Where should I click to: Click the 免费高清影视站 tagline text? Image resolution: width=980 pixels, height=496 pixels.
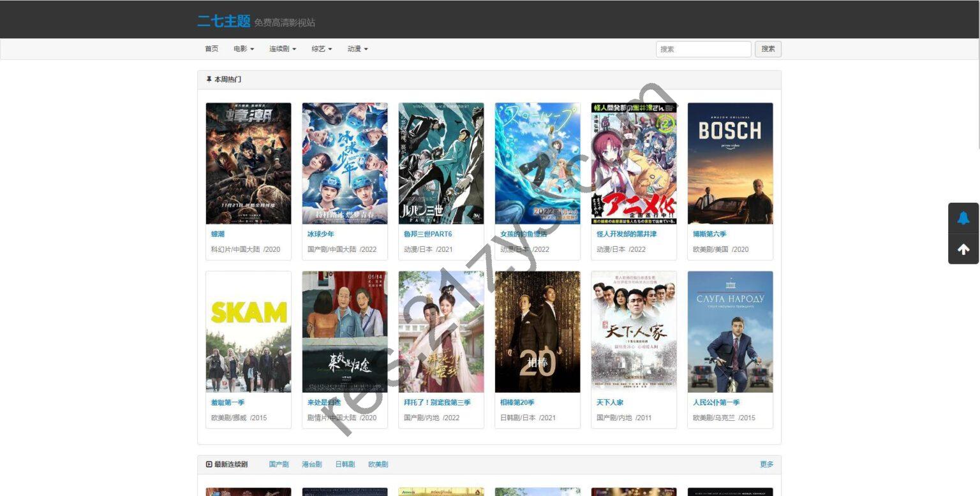[x=285, y=23]
